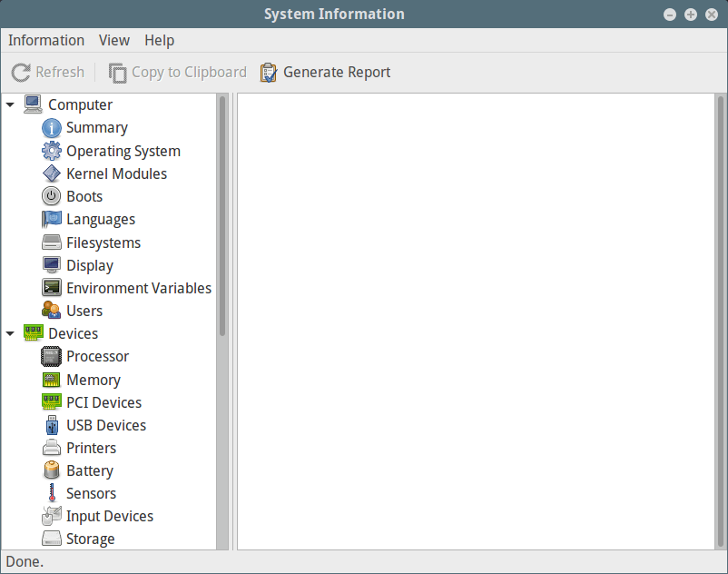The width and height of the screenshot is (728, 574).
Task: Select the PCI Devices entry
Action: click(104, 402)
